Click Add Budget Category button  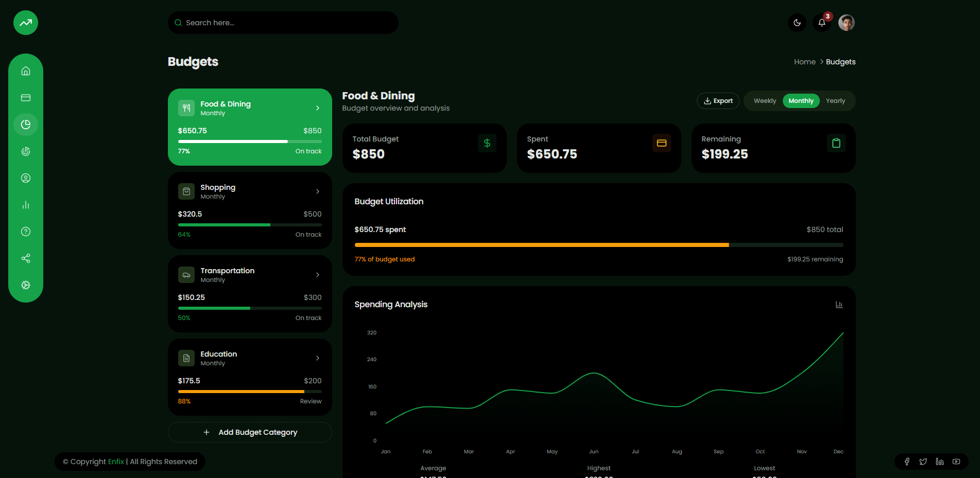[x=250, y=432]
